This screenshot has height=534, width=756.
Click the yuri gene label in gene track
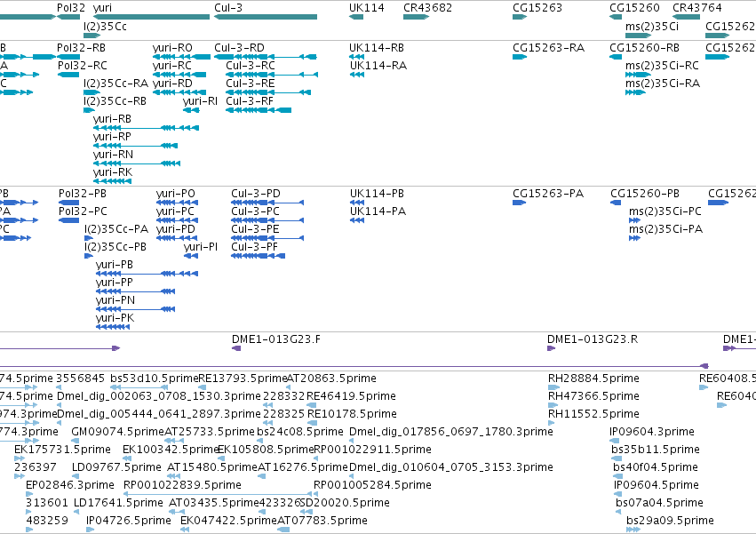[x=102, y=8]
